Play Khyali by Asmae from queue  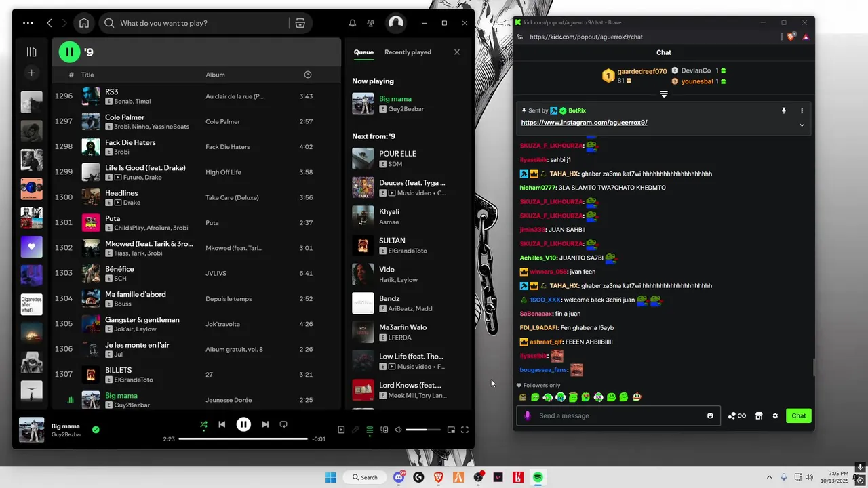tap(407, 216)
